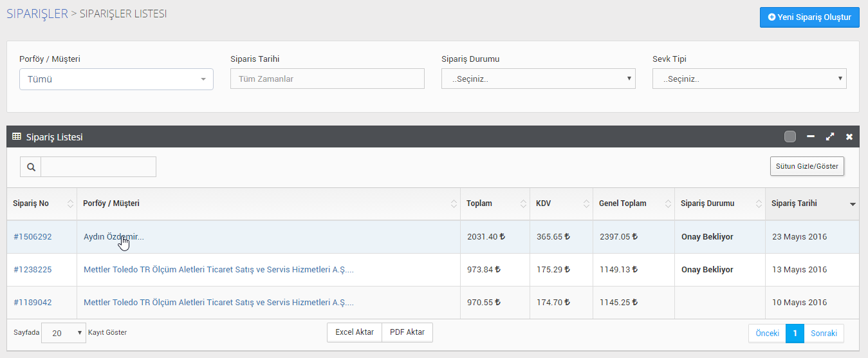Click the Sipariş Tarihi Tüm Zamanlar field
This screenshot has height=358, width=868.
point(328,79)
